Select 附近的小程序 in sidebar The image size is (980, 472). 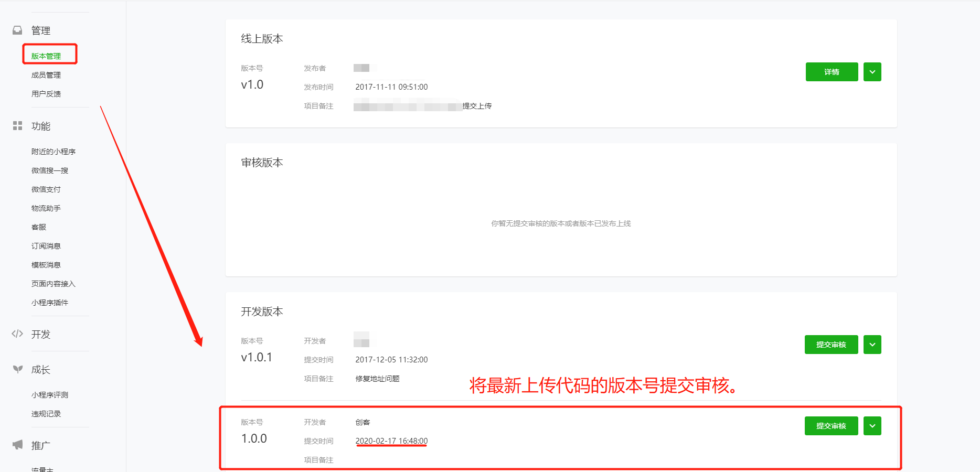pyautogui.click(x=54, y=152)
